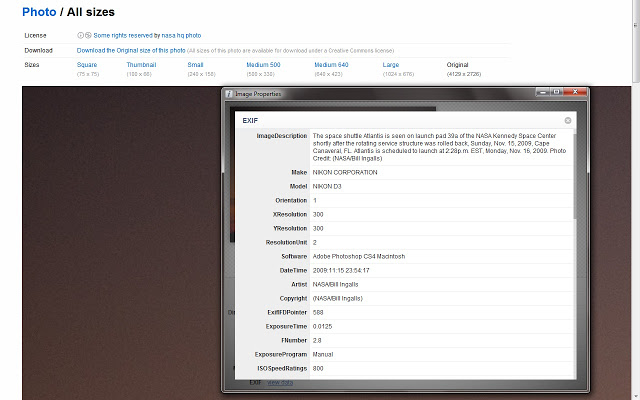Click the XResolution label

coord(290,214)
